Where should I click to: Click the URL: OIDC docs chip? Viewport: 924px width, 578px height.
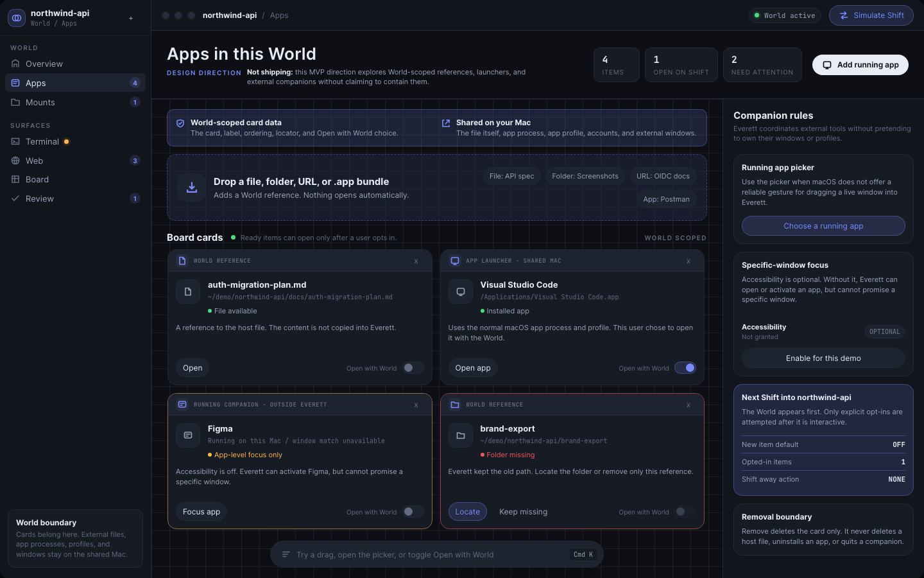coord(663,176)
